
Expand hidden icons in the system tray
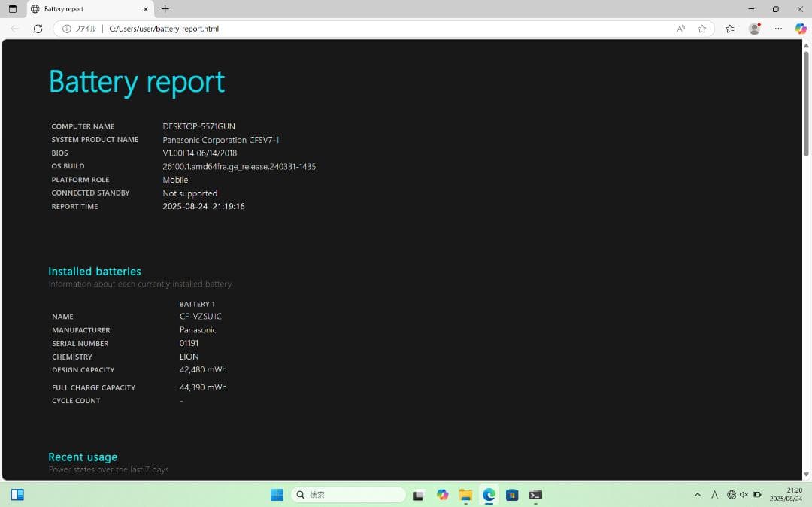697,495
